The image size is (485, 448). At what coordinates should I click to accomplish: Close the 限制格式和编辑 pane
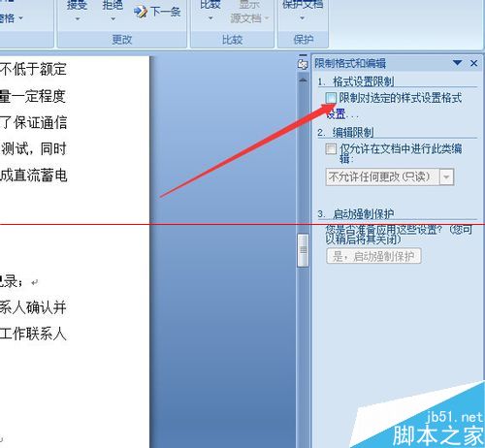tap(474, 63)
